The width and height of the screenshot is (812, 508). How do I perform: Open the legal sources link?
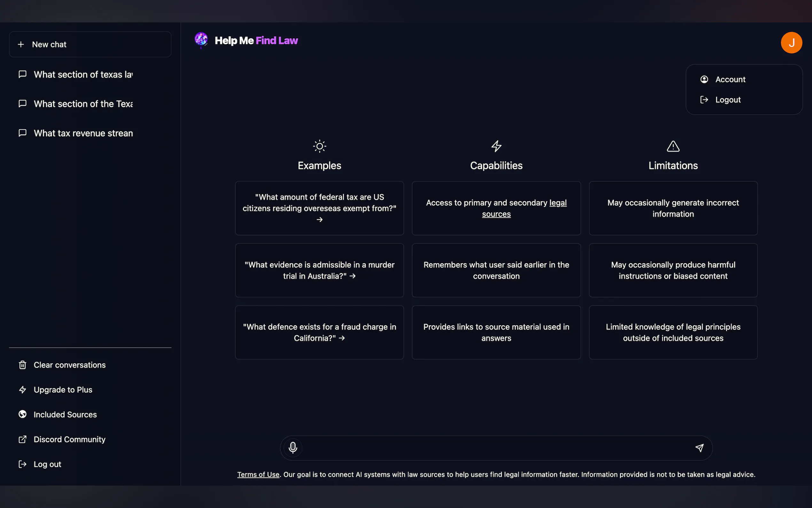coord(496,214)
